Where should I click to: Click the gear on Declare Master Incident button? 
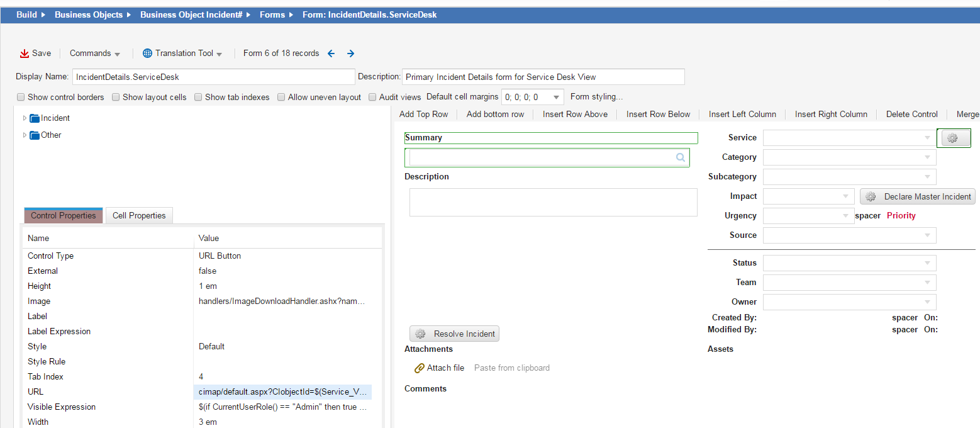click(871, 196)
